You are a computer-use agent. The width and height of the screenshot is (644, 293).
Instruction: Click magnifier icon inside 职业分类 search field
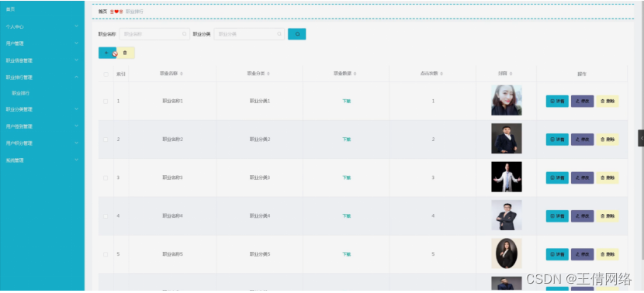279,34
